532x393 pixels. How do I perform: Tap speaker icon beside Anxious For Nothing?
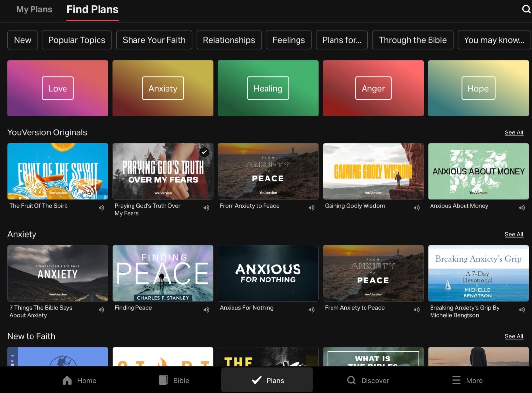(311, 310)
